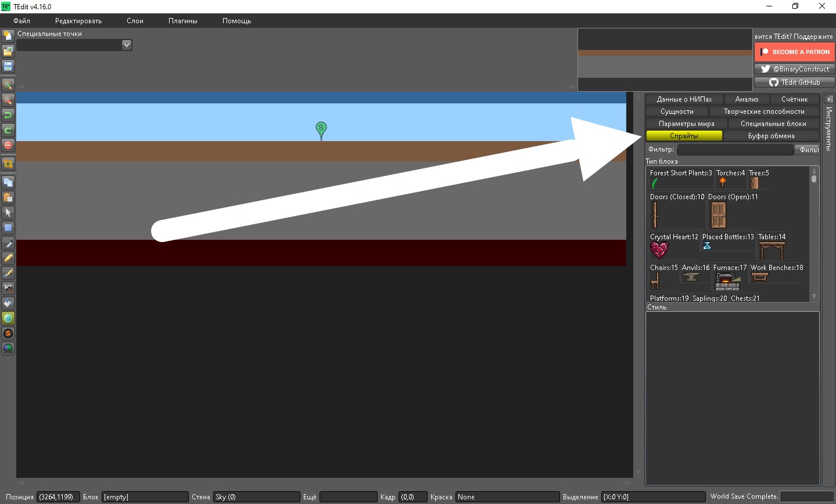The height and width of the screenshot is (504, 836).
Task: Switch to the Творческие способности tab
Action: click(x=764, y=111)
